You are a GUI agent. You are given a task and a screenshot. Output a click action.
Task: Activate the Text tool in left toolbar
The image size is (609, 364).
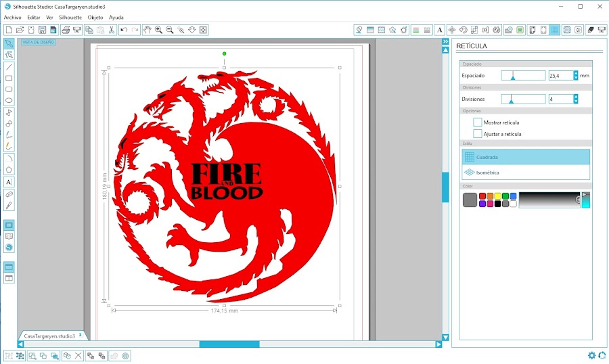pyautogui.click(x=9, y=182)
